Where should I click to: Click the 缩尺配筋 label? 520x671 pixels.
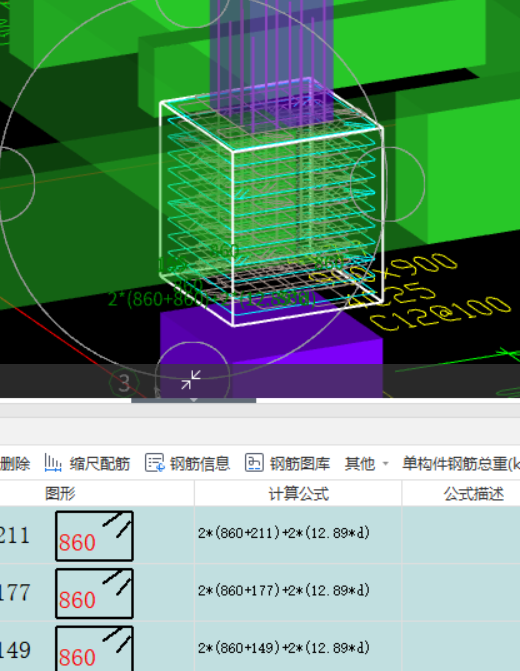100,464
